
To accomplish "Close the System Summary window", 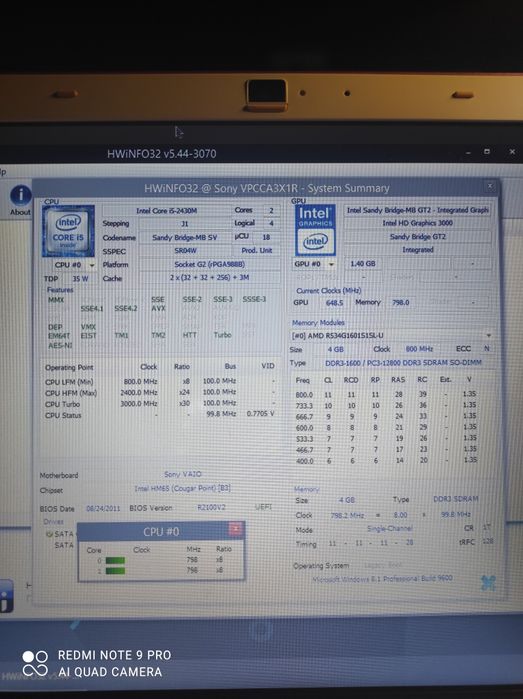I will coord(490,186).
